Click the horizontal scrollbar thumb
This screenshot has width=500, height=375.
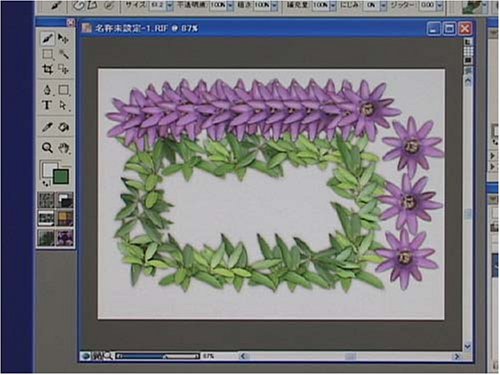350,356
